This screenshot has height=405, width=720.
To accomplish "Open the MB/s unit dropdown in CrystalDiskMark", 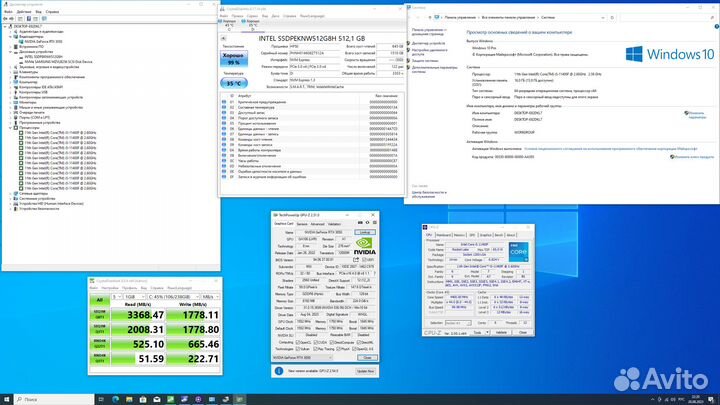I will click(x=211, y=297).
